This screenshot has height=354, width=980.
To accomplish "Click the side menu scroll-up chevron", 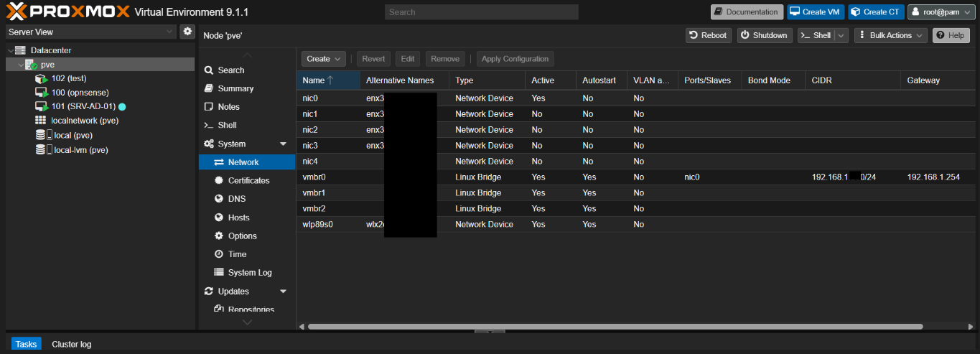I will pyautogui.click(x=247, y=55).
